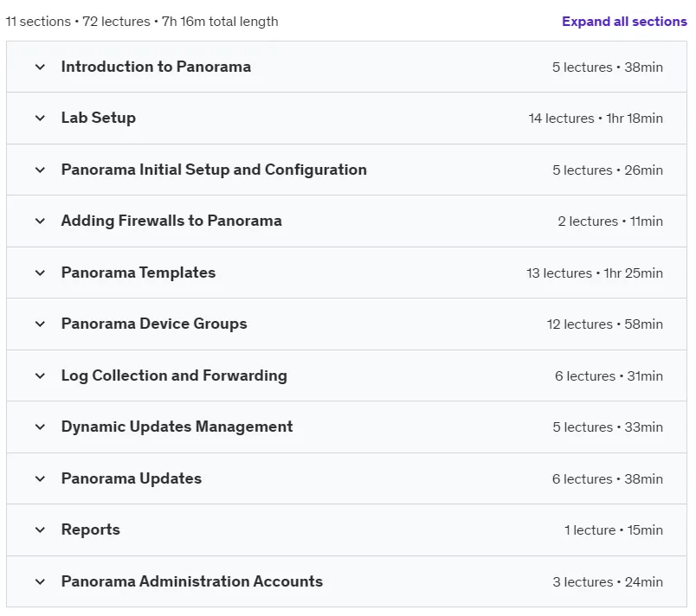Screen dimensions: 696x616
Task: Toggle the Panorama Templates chevron icon
Action: (40, 273)
